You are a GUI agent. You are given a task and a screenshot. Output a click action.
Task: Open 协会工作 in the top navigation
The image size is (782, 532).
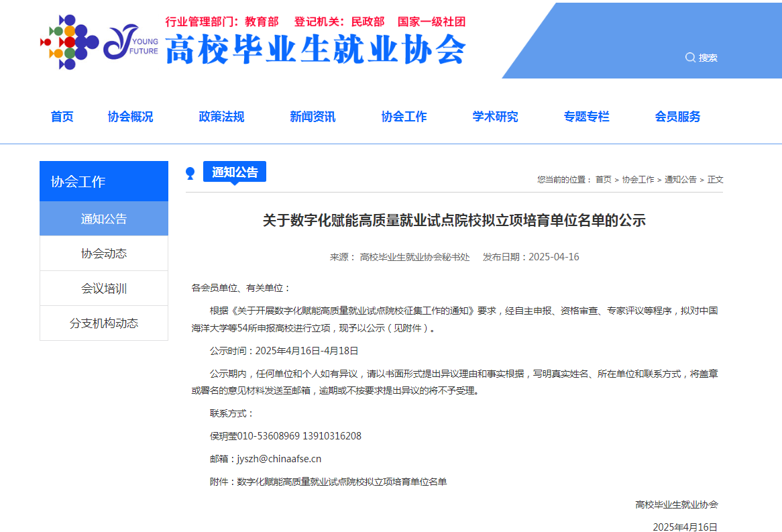(x=404, y=117)
